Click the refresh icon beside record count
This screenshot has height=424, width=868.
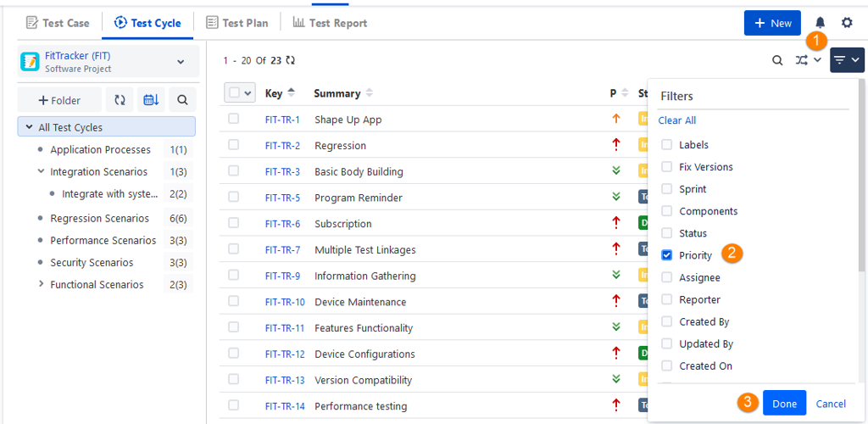point(291,60)
